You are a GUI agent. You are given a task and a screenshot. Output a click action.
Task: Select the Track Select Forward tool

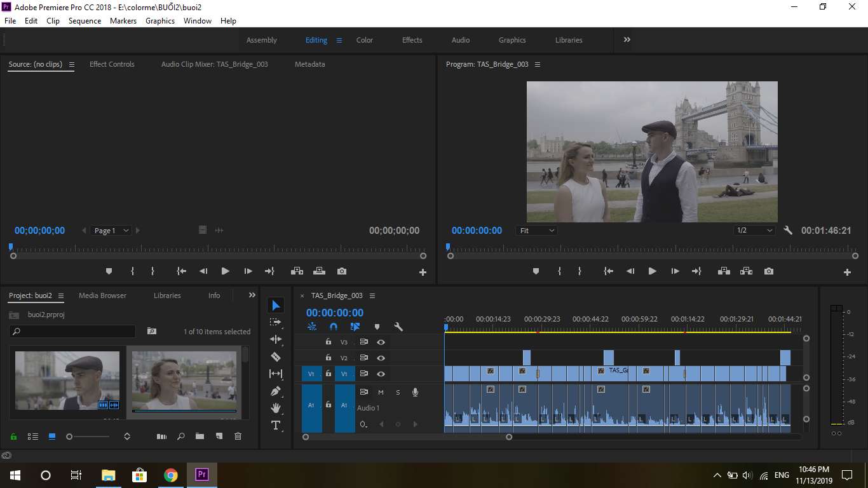coord(276,322)
